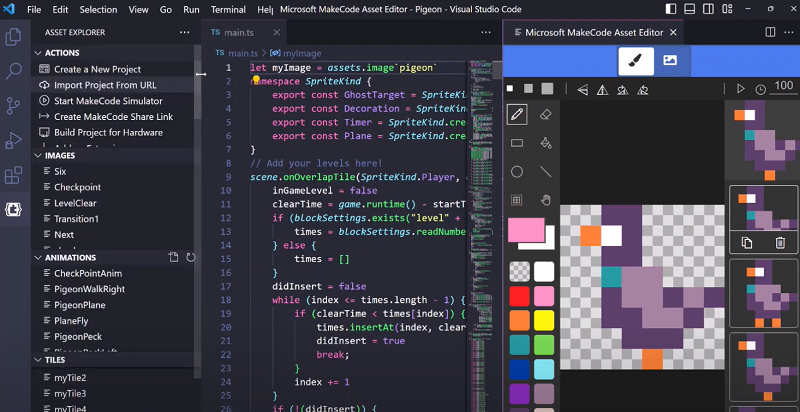800x412 pixels.
Task: Duplicate the selected animation frame
Action: click(746, 243)
